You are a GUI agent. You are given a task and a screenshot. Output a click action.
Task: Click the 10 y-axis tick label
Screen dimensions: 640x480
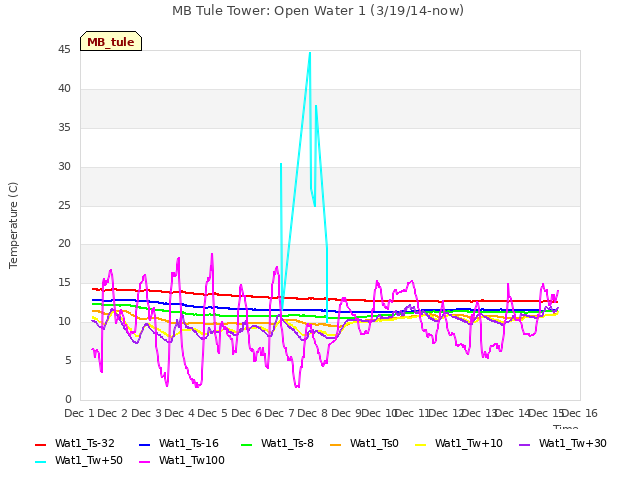pos(64,322)
